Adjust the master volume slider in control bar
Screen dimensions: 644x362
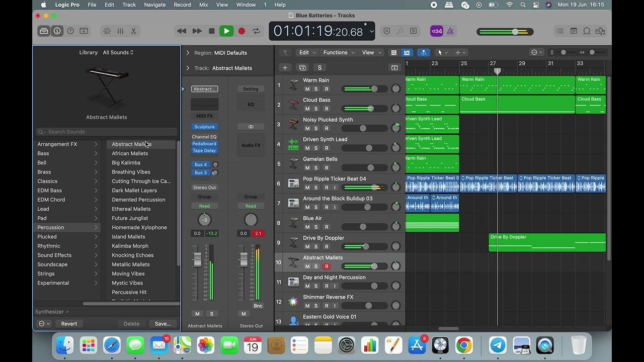pos(505,32)
